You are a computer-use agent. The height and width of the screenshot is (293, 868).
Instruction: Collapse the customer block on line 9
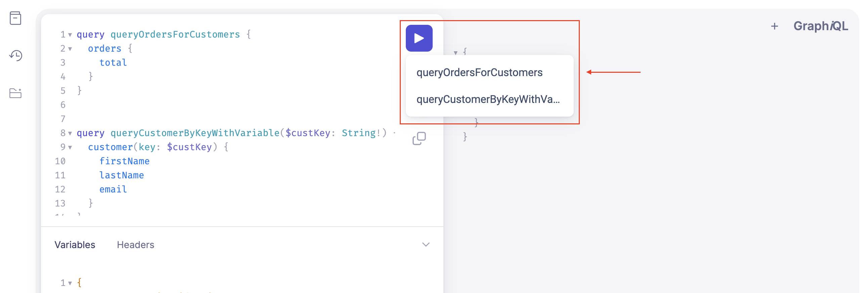pos(70,148)
